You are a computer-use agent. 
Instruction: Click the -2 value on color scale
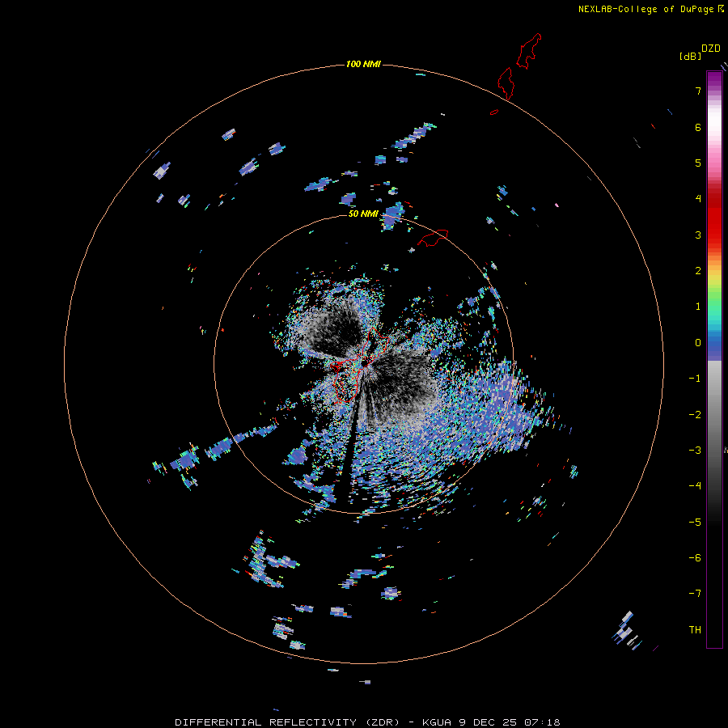pyautogui.click(x=695, y=415)
